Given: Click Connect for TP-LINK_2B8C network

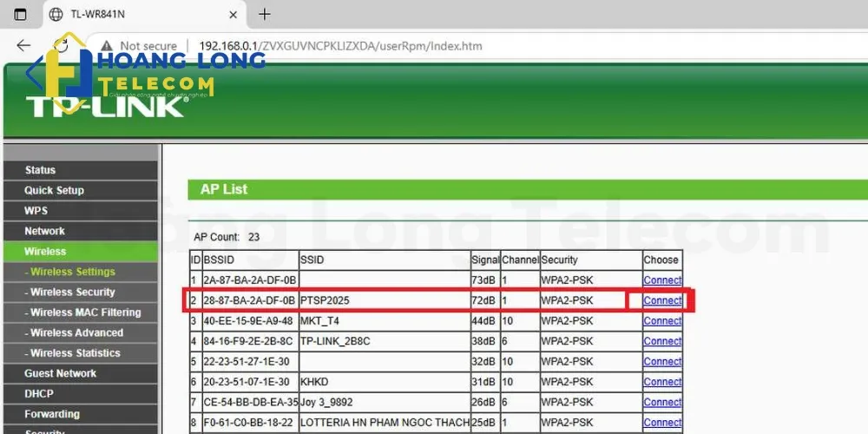Looking at the screenshot, I should [662, 341].
